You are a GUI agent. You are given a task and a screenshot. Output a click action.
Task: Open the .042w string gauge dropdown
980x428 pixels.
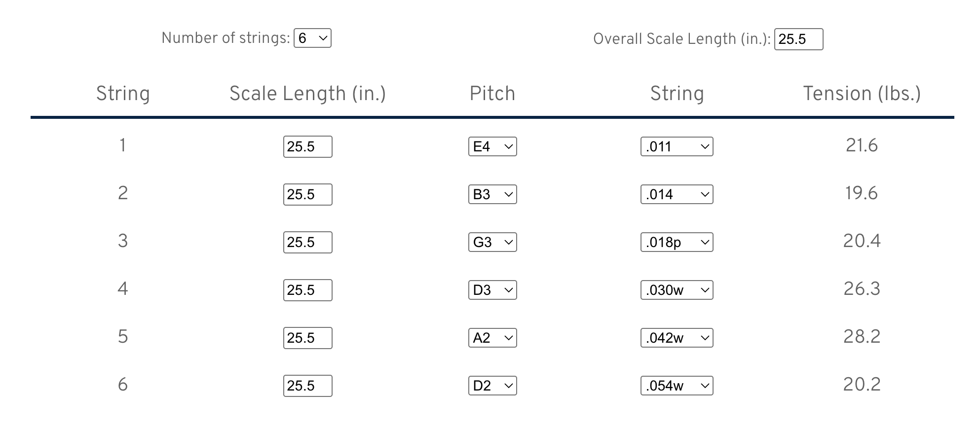677,338
